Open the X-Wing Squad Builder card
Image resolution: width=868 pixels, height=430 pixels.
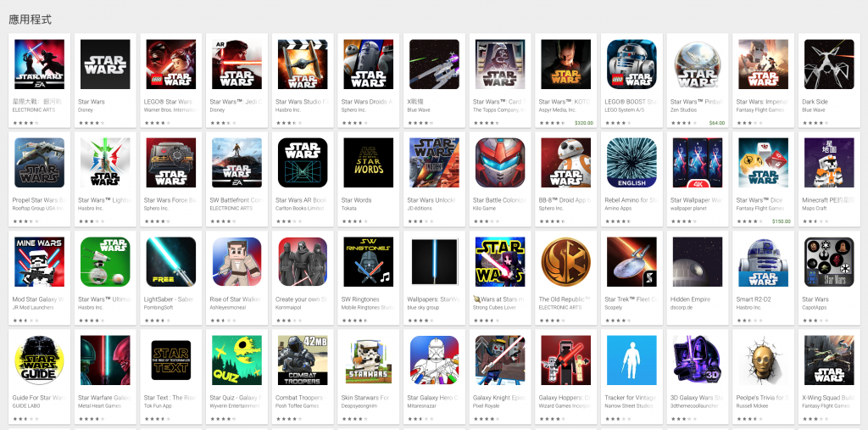point(829,377)
